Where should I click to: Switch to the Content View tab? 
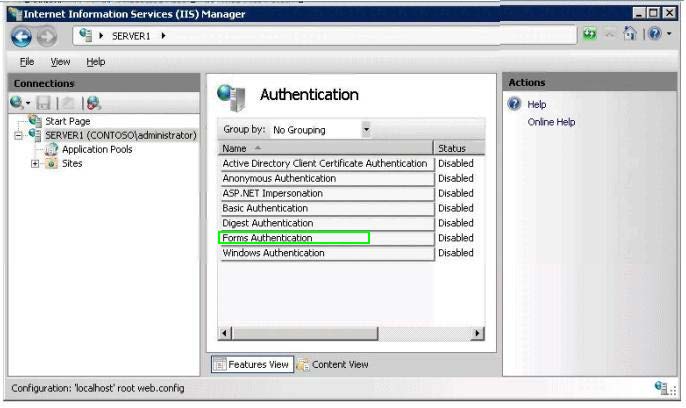click(333, 364)
